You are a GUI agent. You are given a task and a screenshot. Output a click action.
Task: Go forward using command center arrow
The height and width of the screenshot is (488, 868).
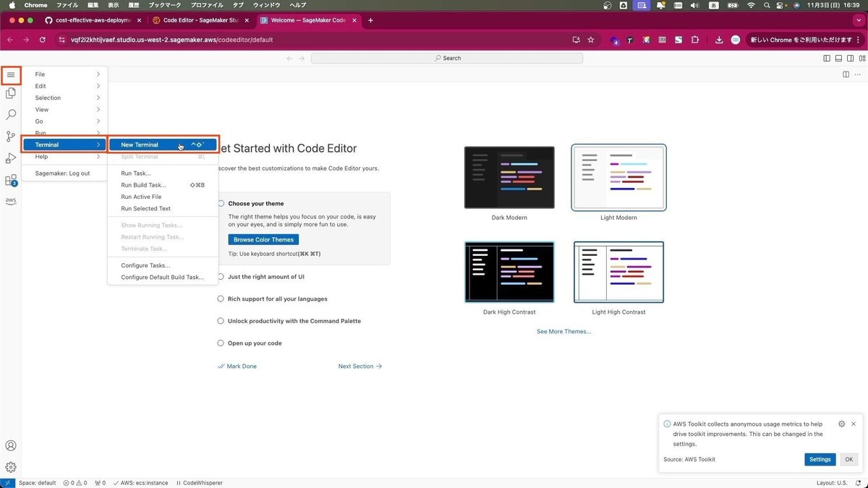302,58
